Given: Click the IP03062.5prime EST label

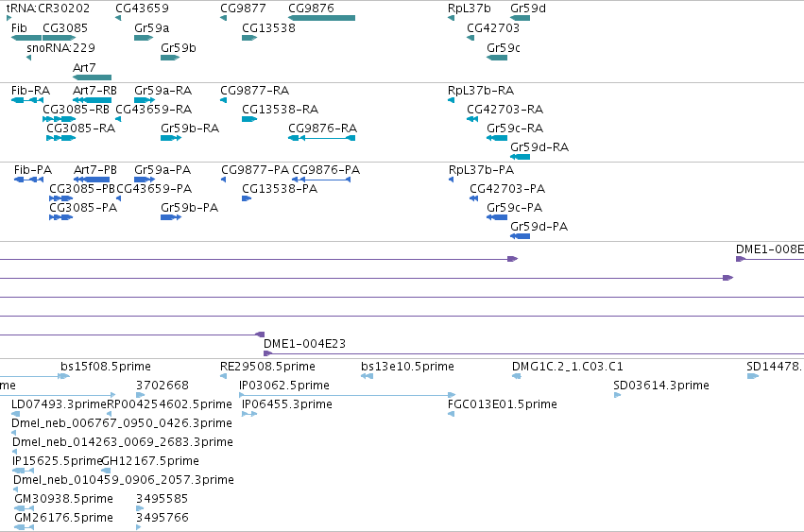Looking at the screenshot, I should [284, 386].
